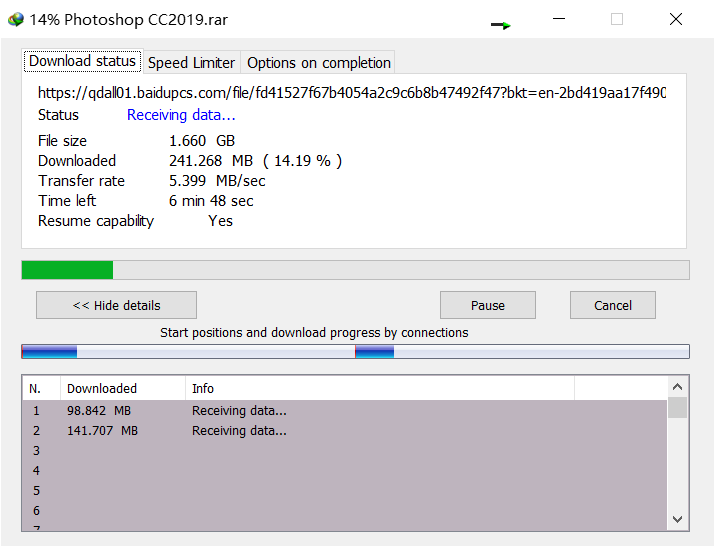Viewport: 715px width, 547px height.
Task: Open the Options on completion tab
Action: coord(318,62)
